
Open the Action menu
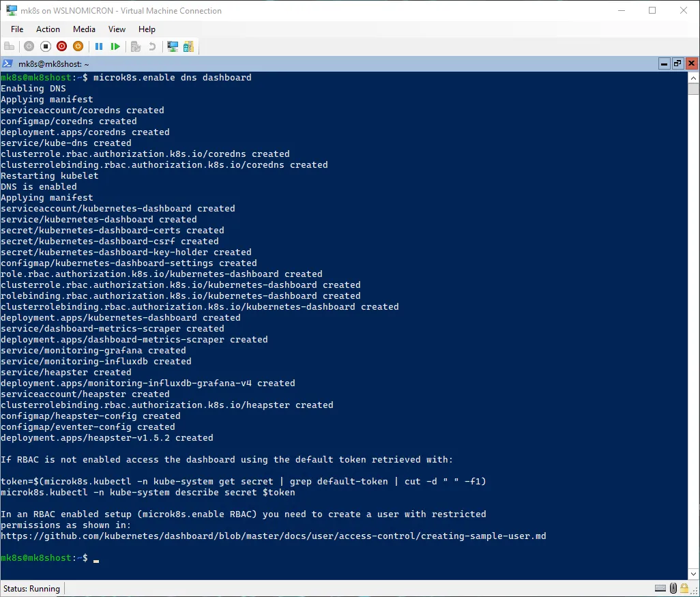[x=48, y=29]
